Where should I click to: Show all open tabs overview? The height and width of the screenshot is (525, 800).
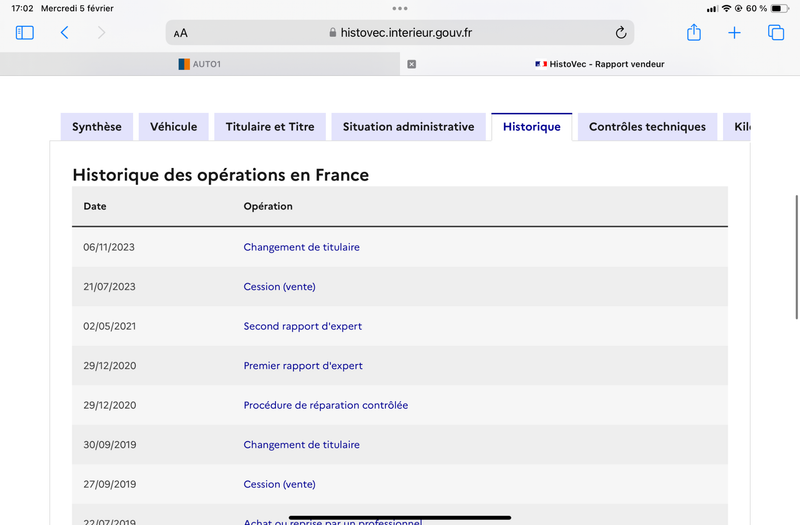[x=776, y=33]
